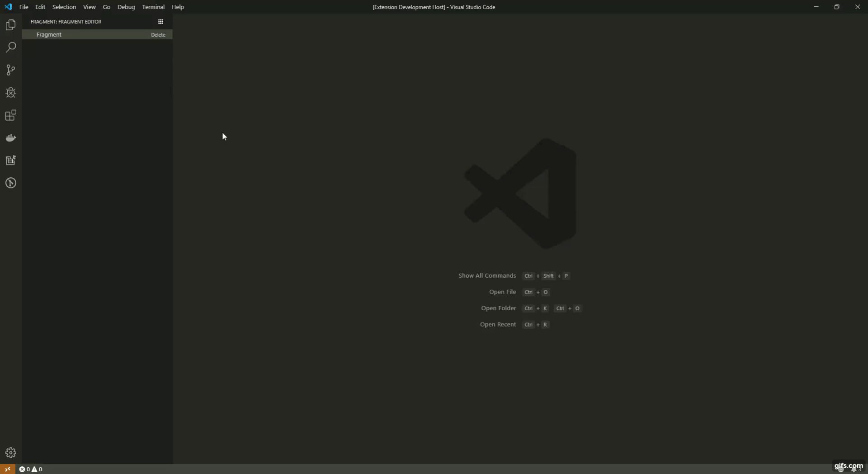Open the Edit menu
Screen dimensions: 868x474
pos(40,7)
